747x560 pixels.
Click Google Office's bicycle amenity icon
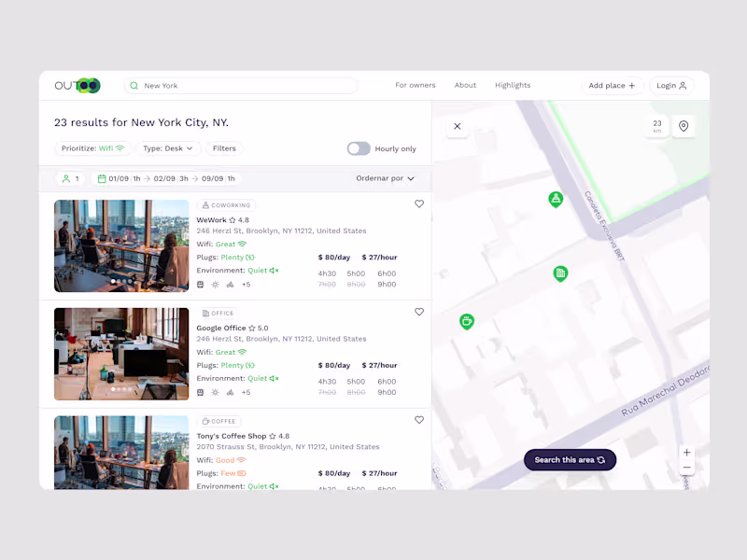tap(230, 393)
